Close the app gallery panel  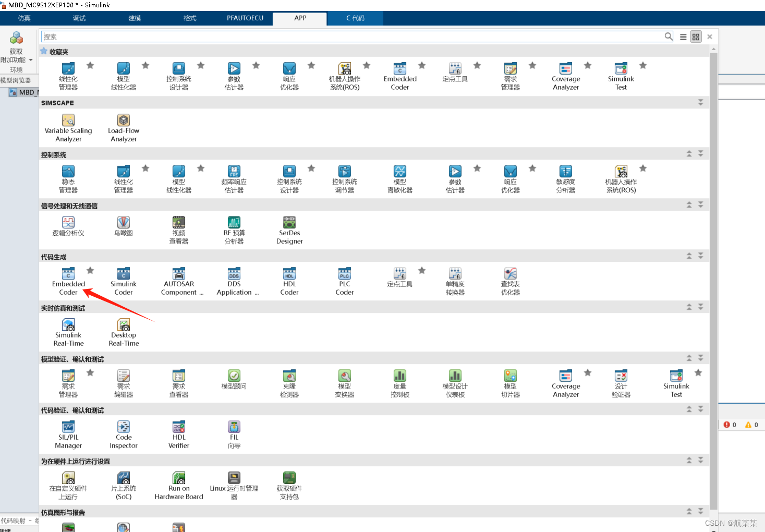click(x=710, y=37)
